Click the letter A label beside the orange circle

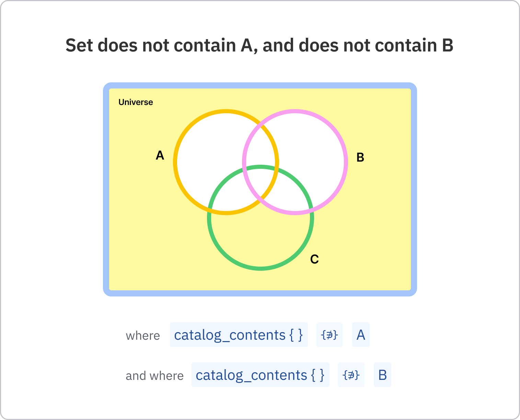160,156
